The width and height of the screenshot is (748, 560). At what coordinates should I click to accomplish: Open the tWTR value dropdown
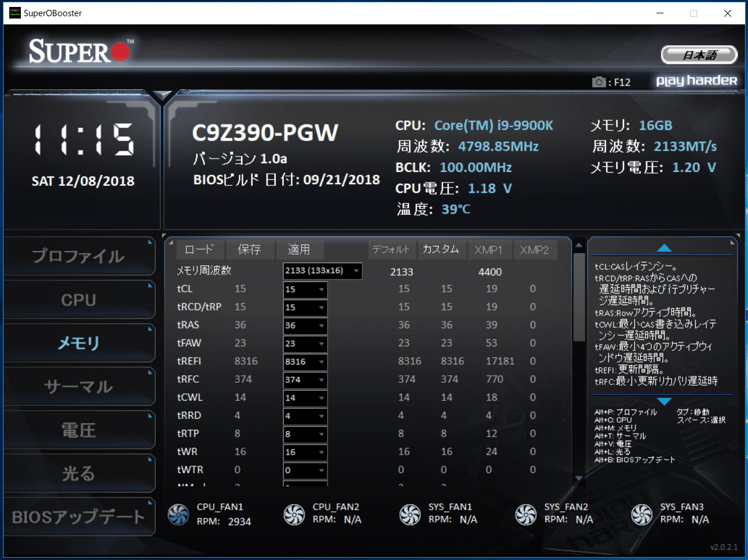coord(305,470)
